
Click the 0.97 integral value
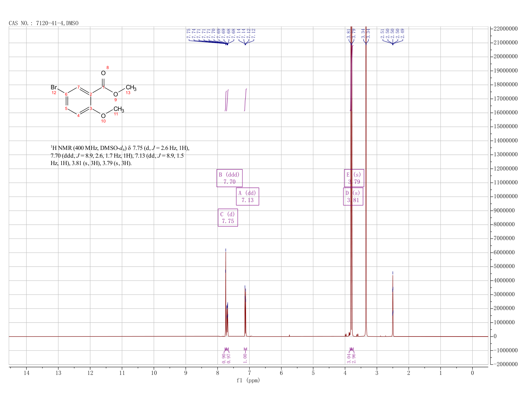229,358
